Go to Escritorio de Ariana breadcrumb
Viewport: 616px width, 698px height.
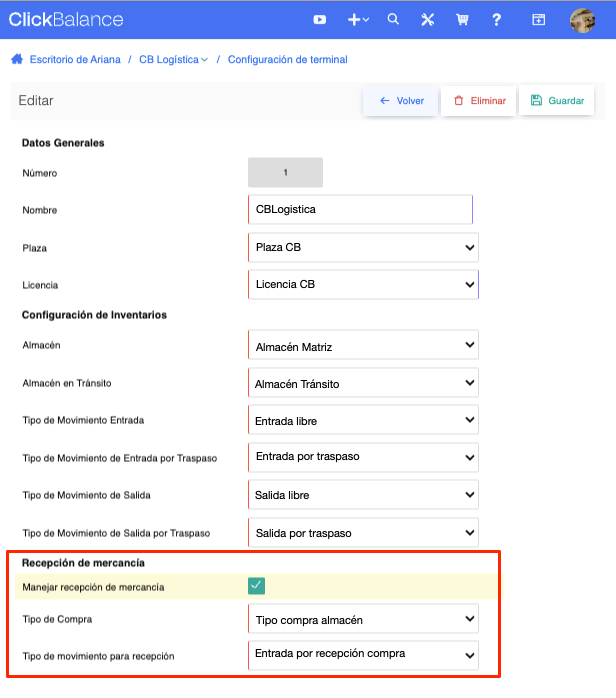pos(75,60)
